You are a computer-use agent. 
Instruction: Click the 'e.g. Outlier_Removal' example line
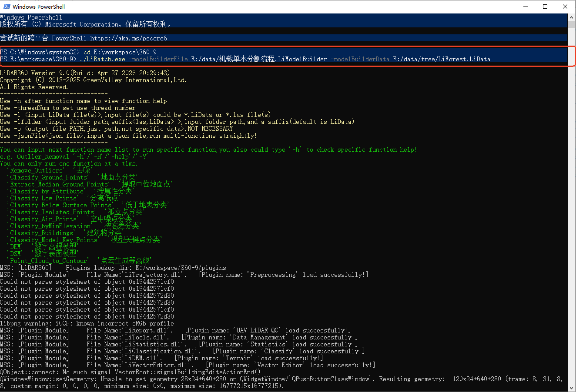tap(74, 156)
